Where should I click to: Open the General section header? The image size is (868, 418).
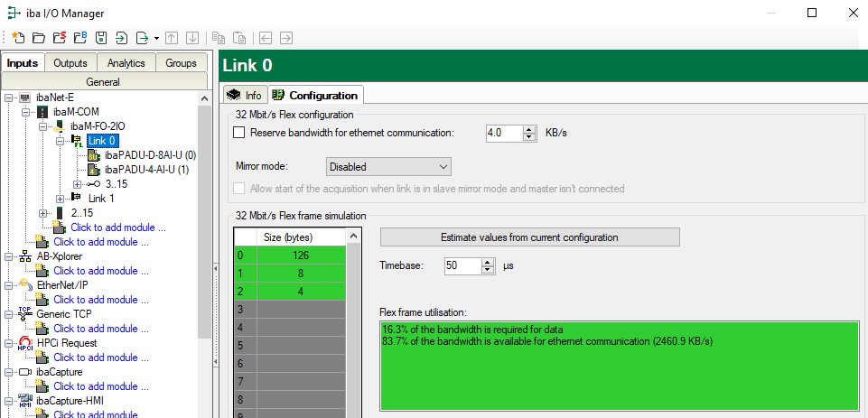click(x=104, y=82)
